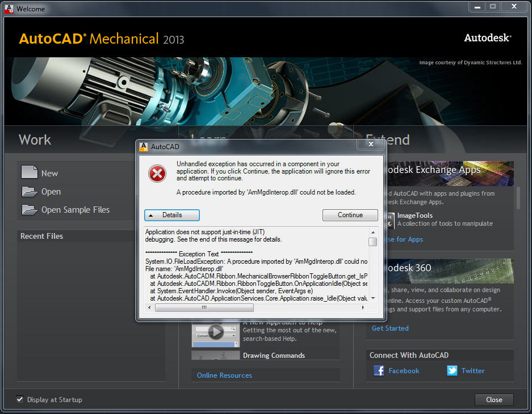Close the Welcome window with title bar X
532x414 pixels.
pos(514,7)
